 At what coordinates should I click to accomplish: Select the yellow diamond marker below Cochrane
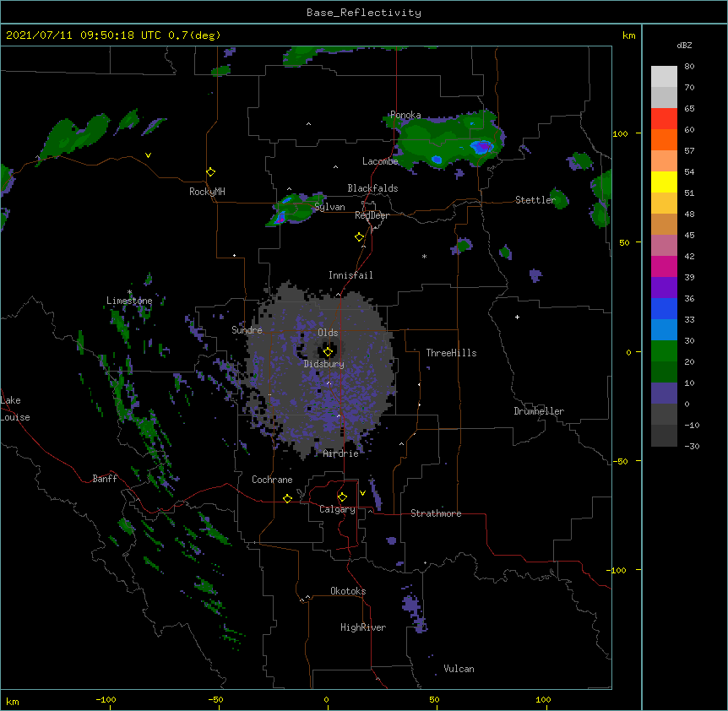tap(287, 498)
